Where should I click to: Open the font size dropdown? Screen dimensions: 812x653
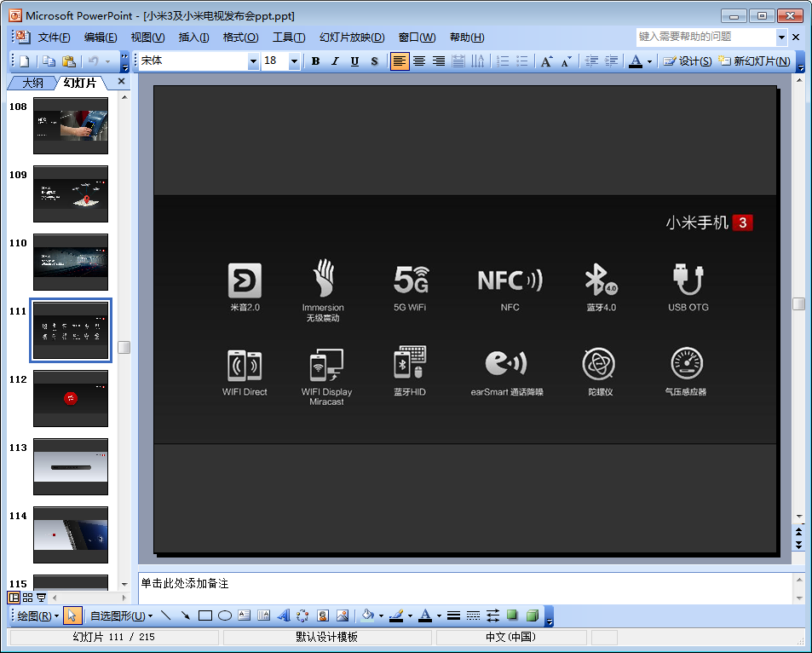pyautogui.click(x=294, y=61)
